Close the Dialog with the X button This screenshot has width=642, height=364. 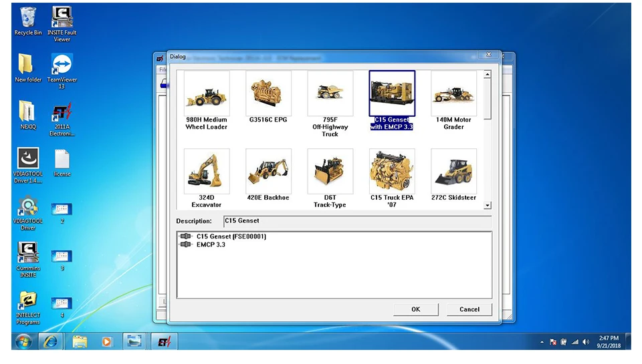tap(488, 54)
